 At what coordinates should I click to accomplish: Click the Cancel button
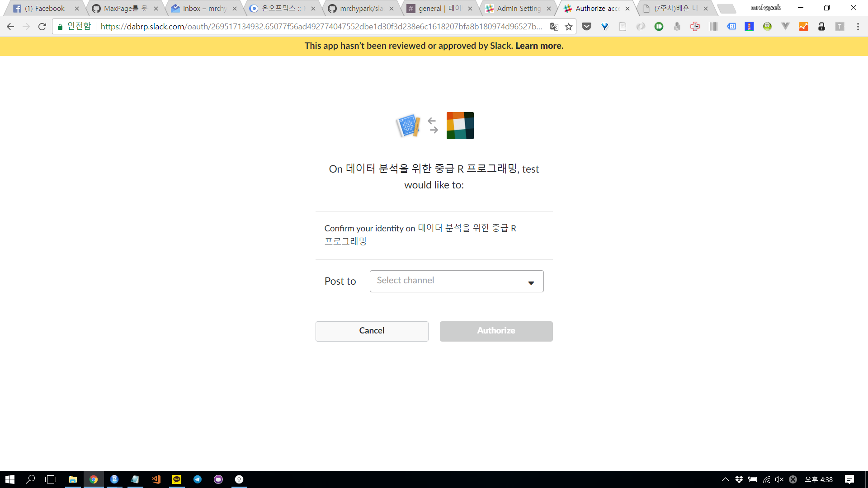tap(372, 331)
